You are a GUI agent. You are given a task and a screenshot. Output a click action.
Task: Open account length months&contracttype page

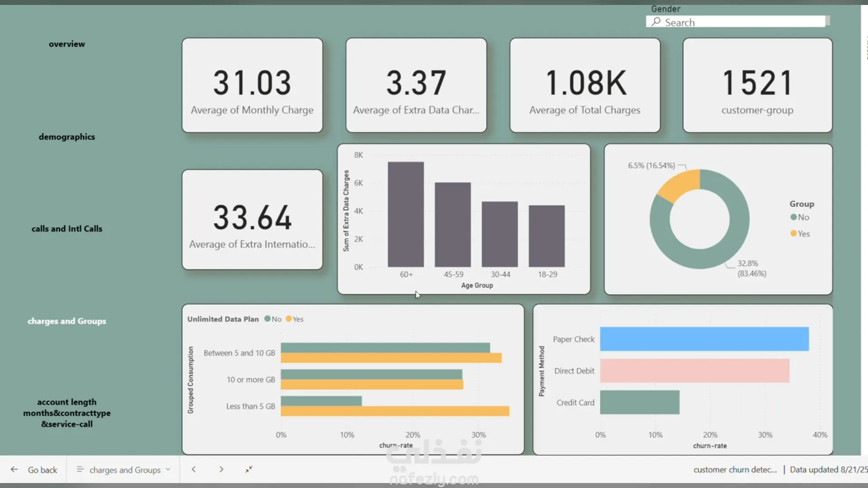click(67, 413)
